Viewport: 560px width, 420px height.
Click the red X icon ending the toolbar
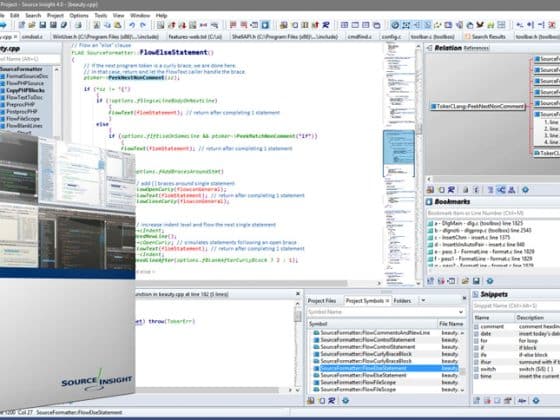(x=552, y=25)
